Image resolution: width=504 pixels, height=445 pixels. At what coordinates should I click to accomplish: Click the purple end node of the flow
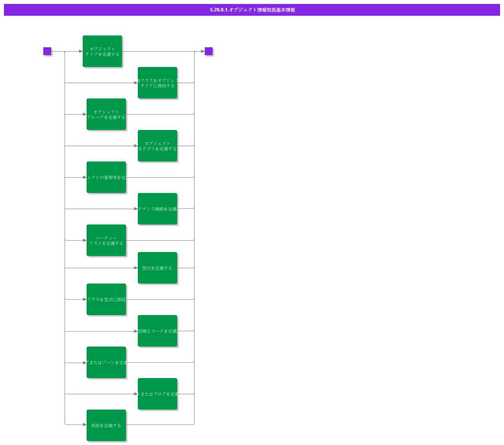click(209, 51)
